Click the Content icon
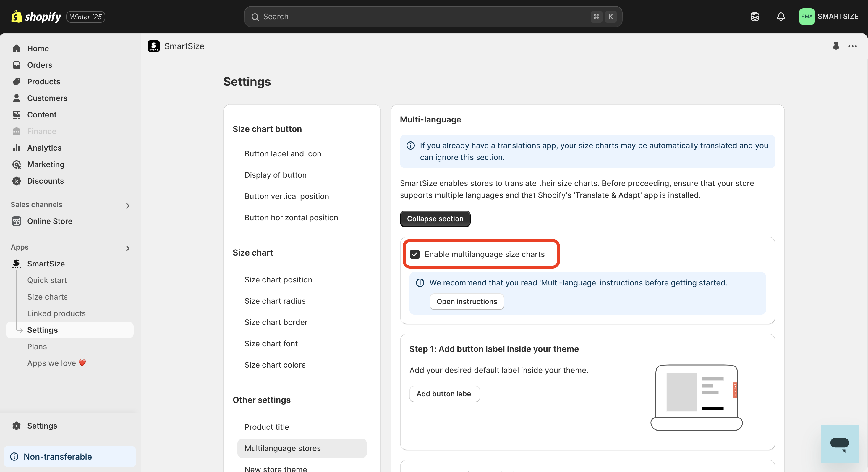 click(x=17, y=114)
